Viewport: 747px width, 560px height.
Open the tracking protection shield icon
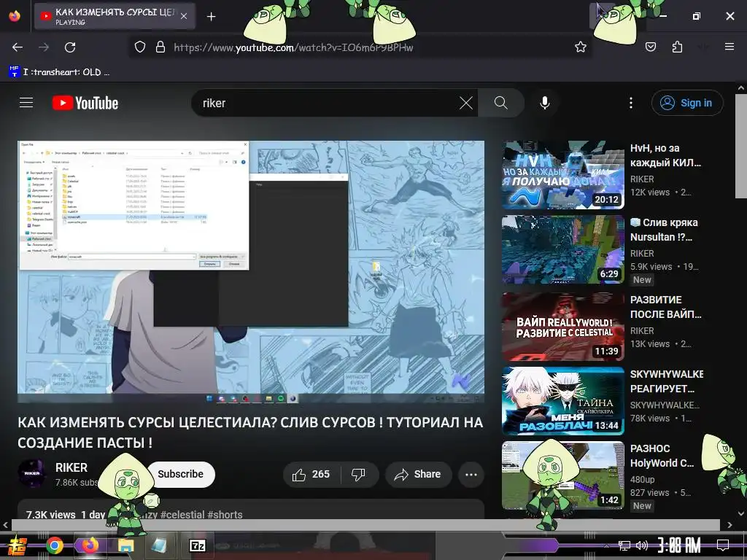pos(139,47)
